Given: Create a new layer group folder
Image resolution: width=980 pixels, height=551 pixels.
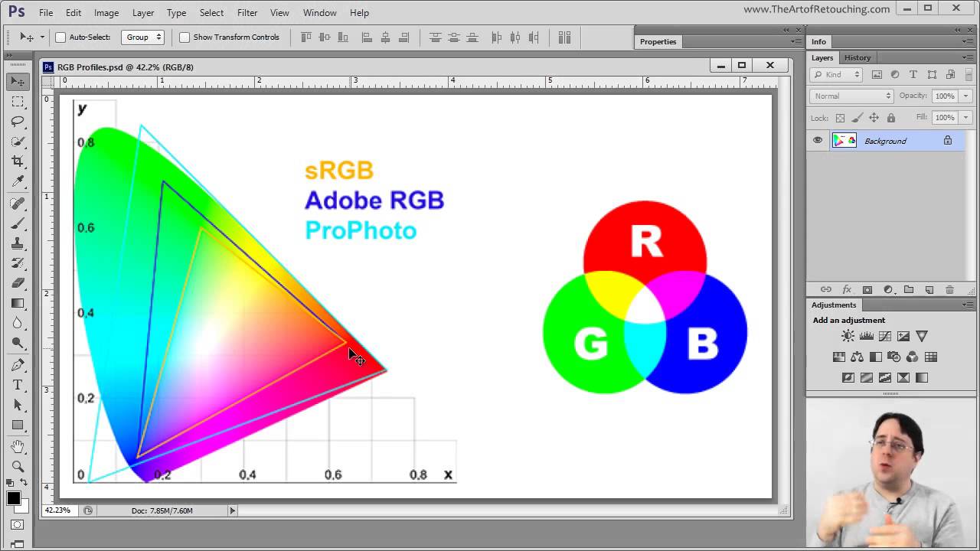Looking at the screenshot, I should click(x=909, y=290).
